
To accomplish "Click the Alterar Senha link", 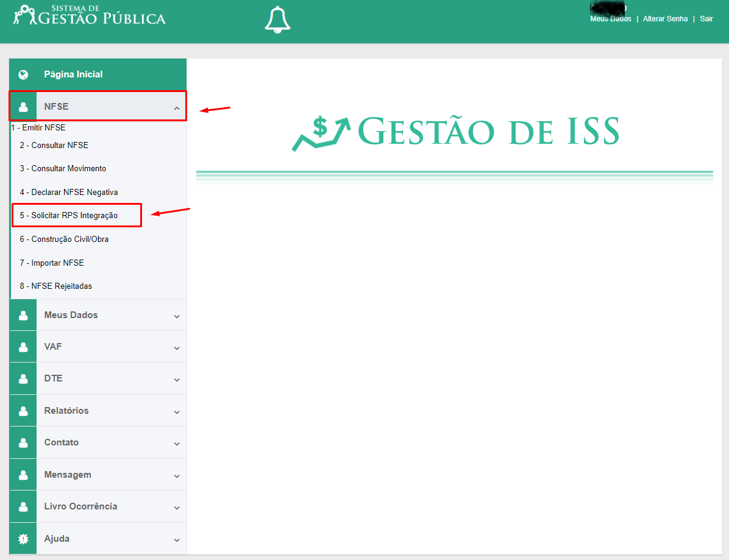I will tap(666, 19).
